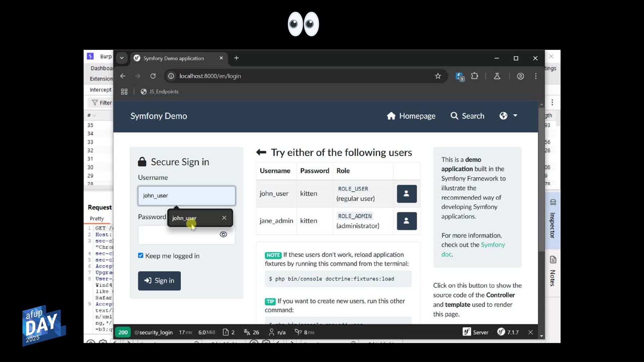The height and width of the screenshot is (362, 644).
Task: Toggle Keep me logged in checkbox
Action: point(141,255)
